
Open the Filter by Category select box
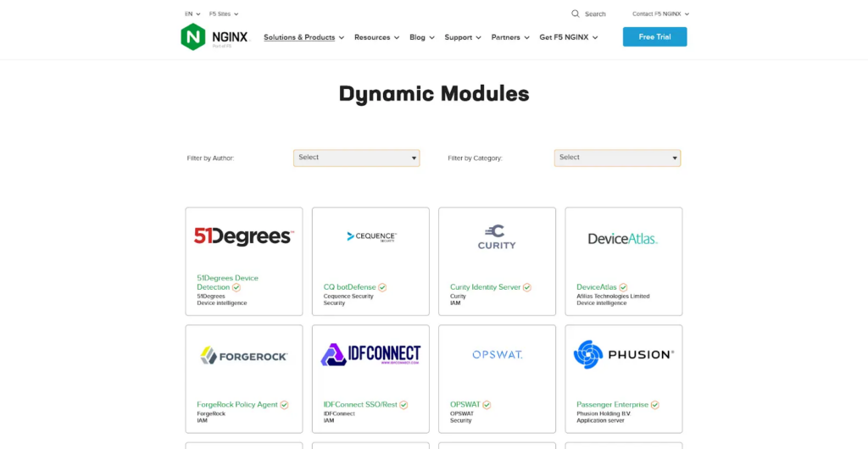pyautogui.click(x=617, y=158)
